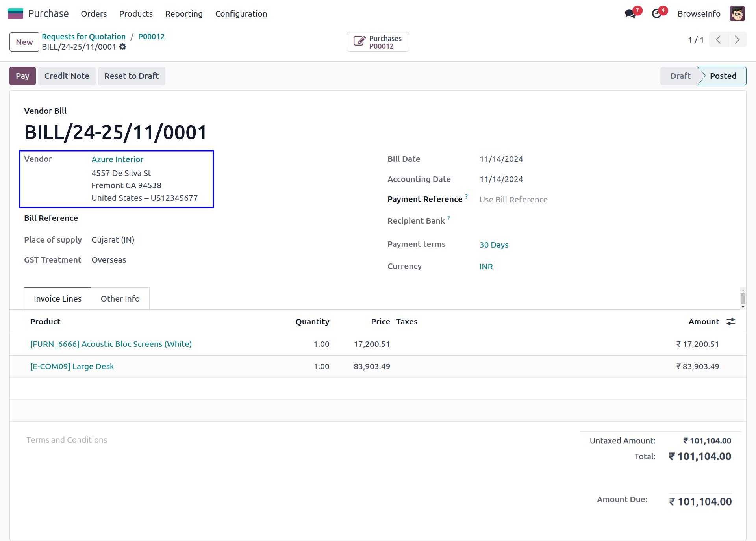The height and width of the screenshot is (541, 756).
Task: Open the Orders menu
Action: (x=94, y=14)
